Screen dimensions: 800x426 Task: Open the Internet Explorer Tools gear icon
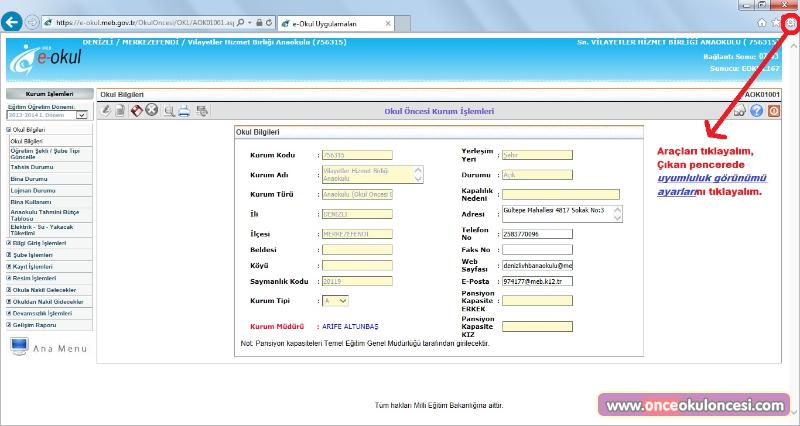791,21
